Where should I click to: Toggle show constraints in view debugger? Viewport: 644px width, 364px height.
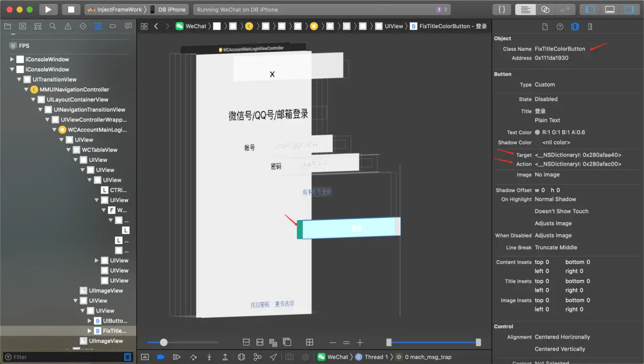point(260,342)
